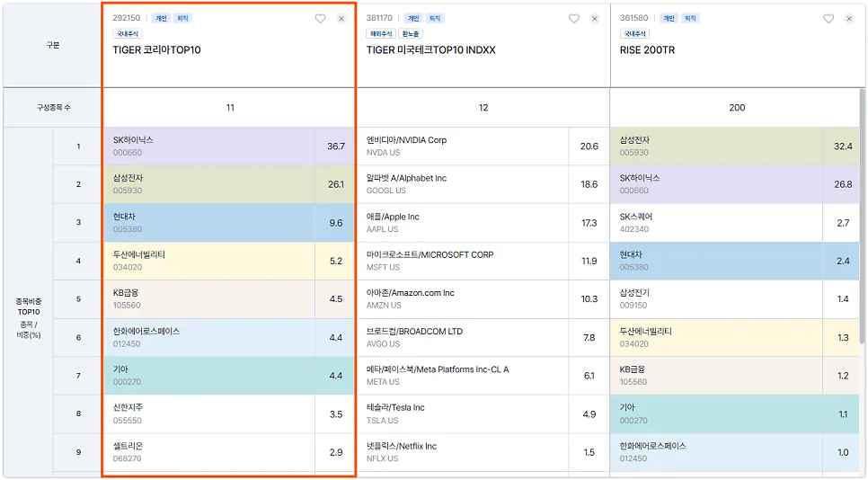868x480 pixels.
Task: Select 테슬라/Tesla Inc holding
Action: coord(483,413)
